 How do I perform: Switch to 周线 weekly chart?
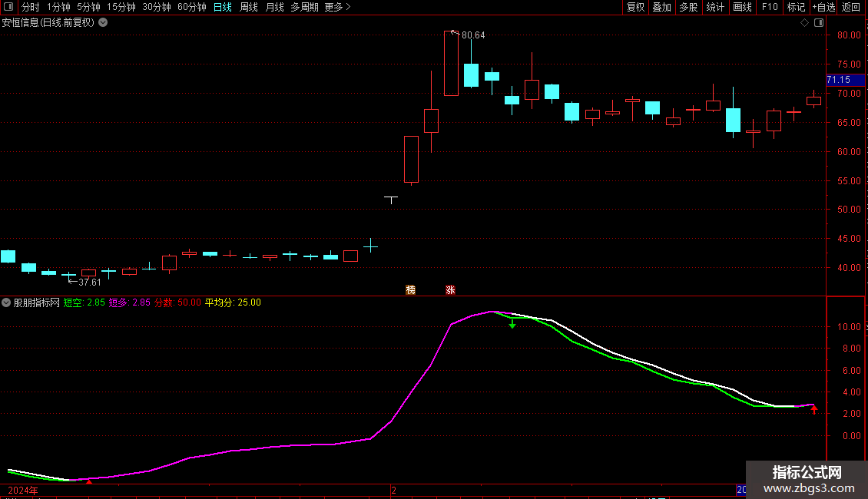point(249,7)
